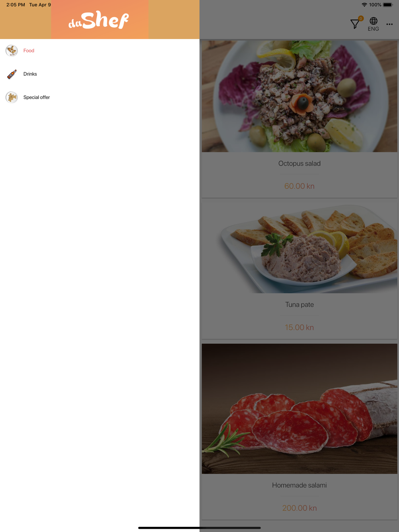Screen dimensions: 399x532
Task: Open the three-dot more options menu
Action: click(x=389, y=24)
